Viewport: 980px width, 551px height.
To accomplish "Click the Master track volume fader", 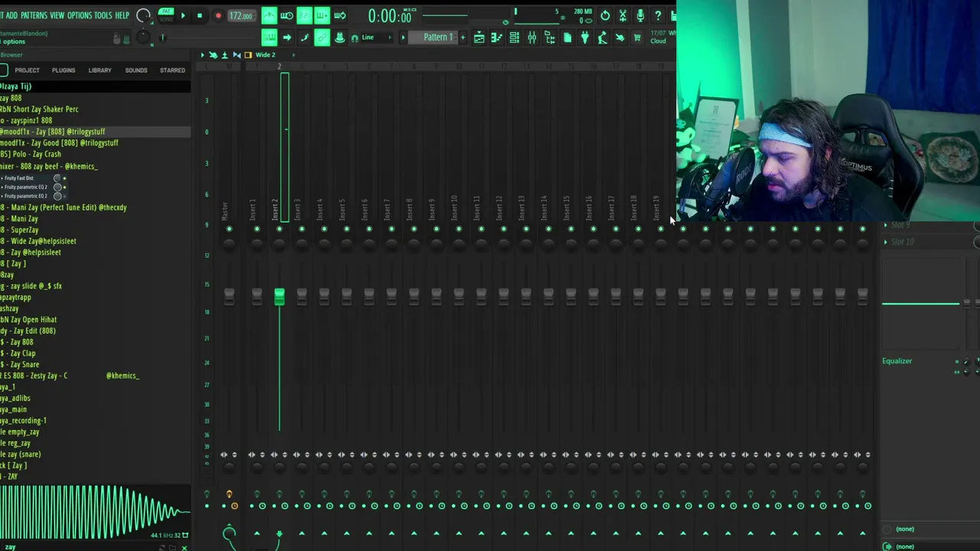I will [x=229, y=297].
